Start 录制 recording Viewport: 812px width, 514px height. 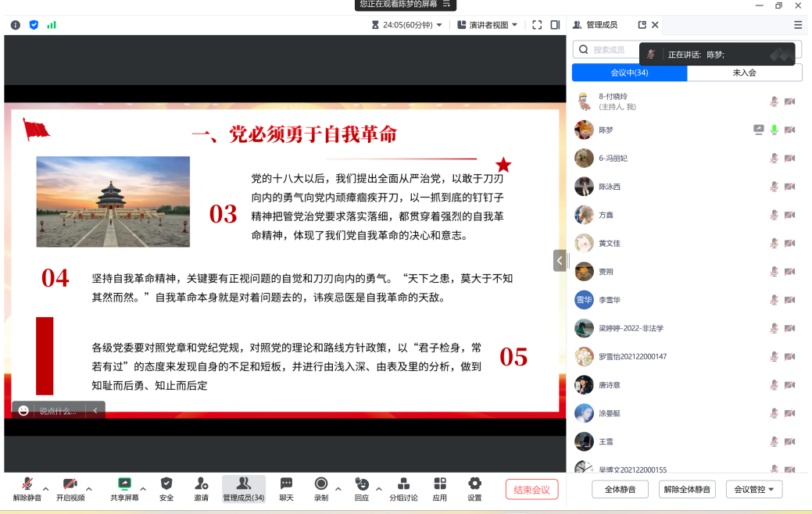pos(321,488)
